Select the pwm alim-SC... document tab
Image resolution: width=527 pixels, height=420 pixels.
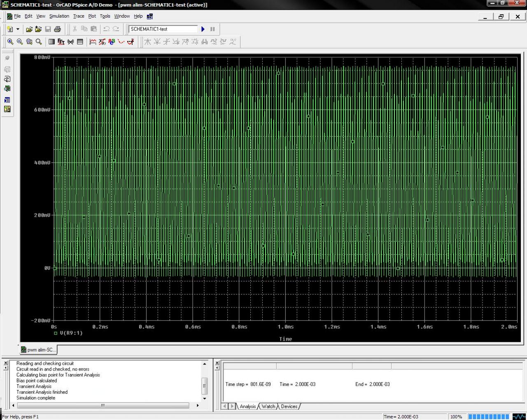[39, 350]
